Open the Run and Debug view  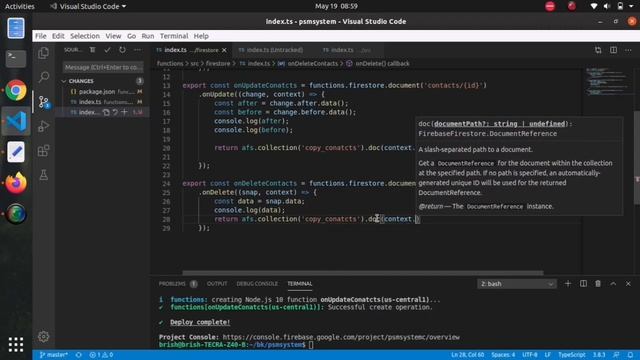(x=43, y=126)
